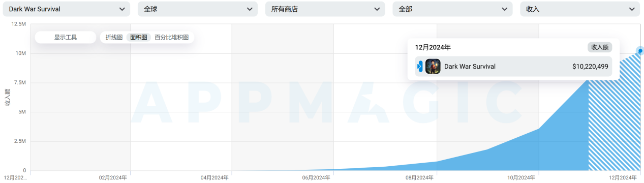Image resolution: width=644 pixels, height=183 pixels.
Task: Open the 收入 metric dropdown
Action: [x=580, y=9]
